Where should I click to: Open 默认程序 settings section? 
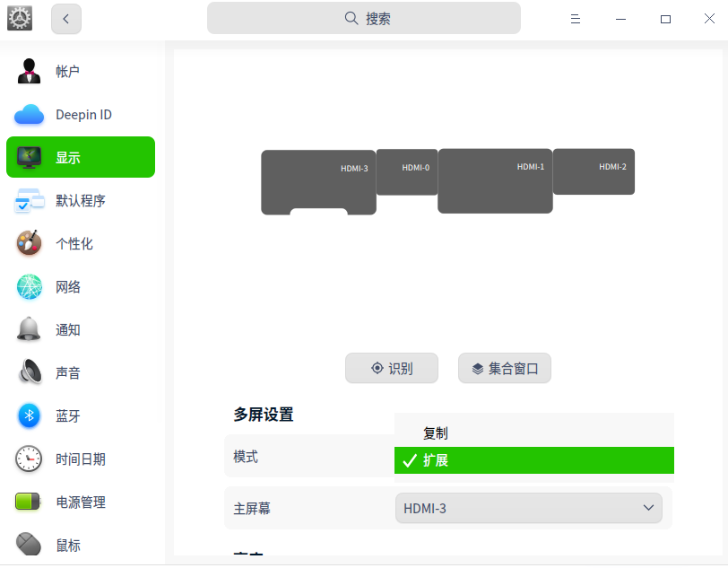pyautogui.click(x=81, y=200)
